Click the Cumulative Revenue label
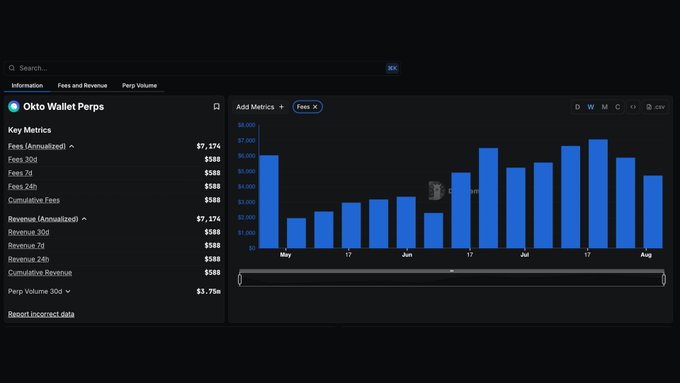The image size is (680, 383). point(40,272)
